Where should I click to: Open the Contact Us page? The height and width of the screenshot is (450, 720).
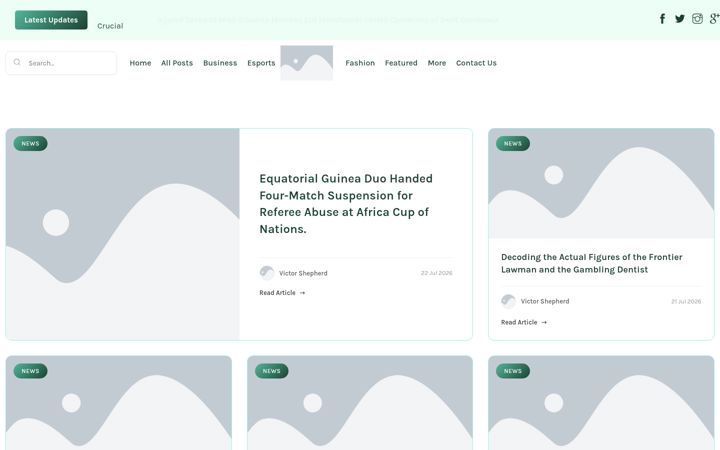coord(476,63)
